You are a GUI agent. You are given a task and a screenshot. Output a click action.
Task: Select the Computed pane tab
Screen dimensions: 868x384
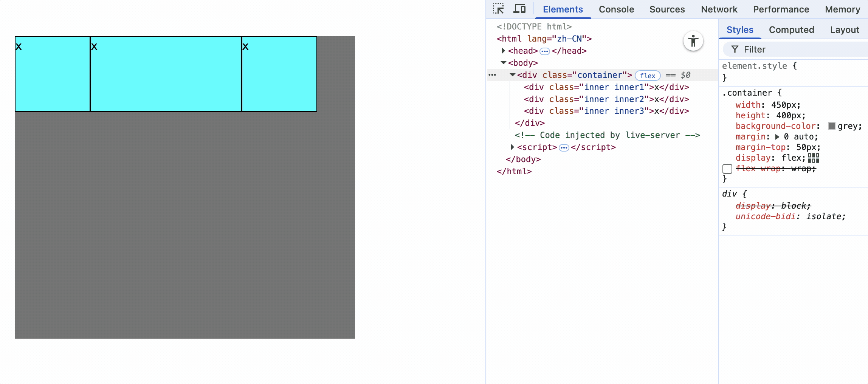click(791, 30)
